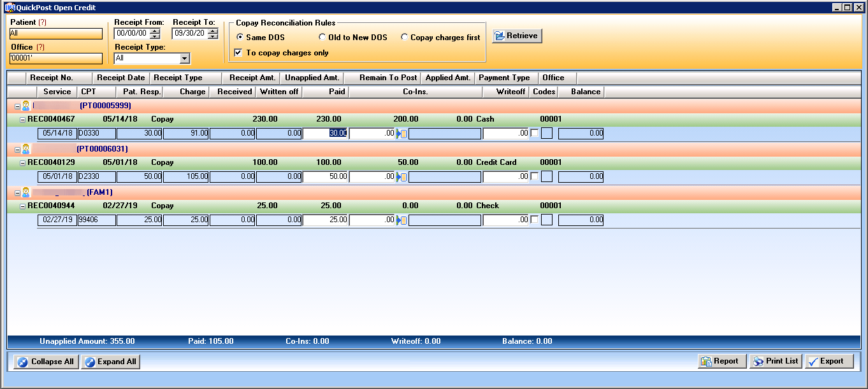Screen dimensions: 868x389
Task: Click the Written off column header
Action: coord(279,92)
